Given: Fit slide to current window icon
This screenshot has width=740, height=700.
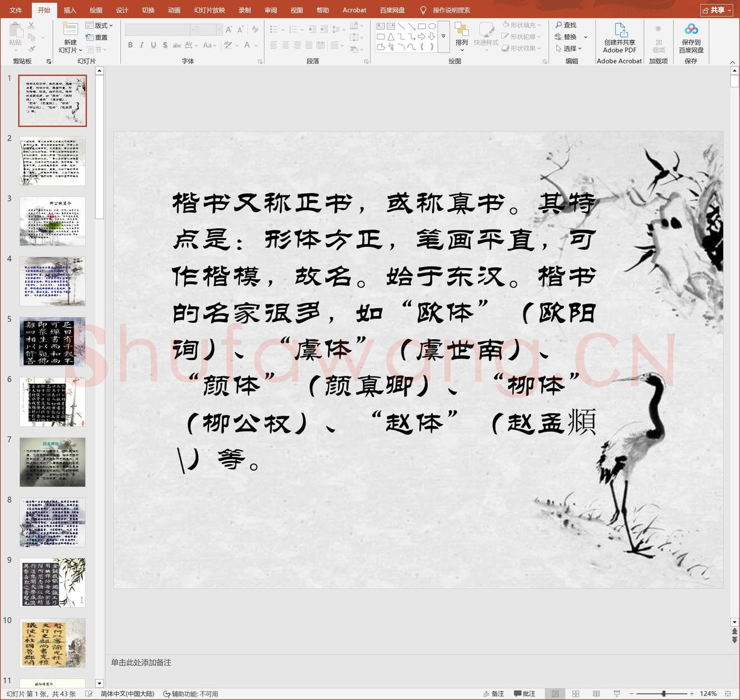Looking at the screenshot, I should 728,694.
